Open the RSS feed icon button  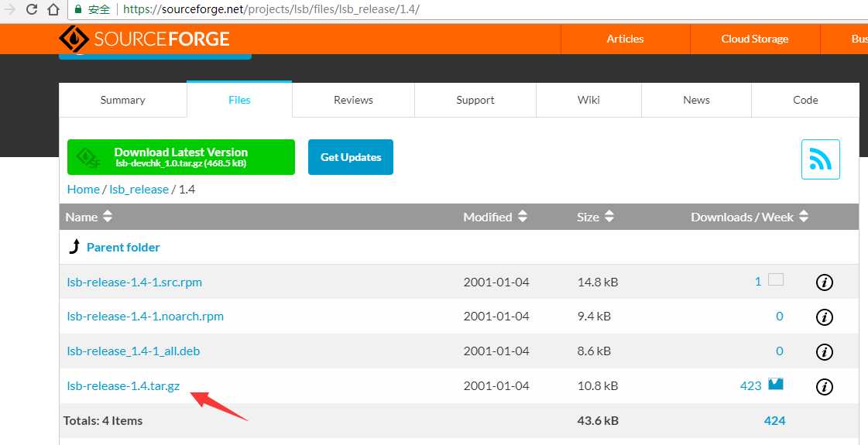pyautogui.click(x=821, y=159)
